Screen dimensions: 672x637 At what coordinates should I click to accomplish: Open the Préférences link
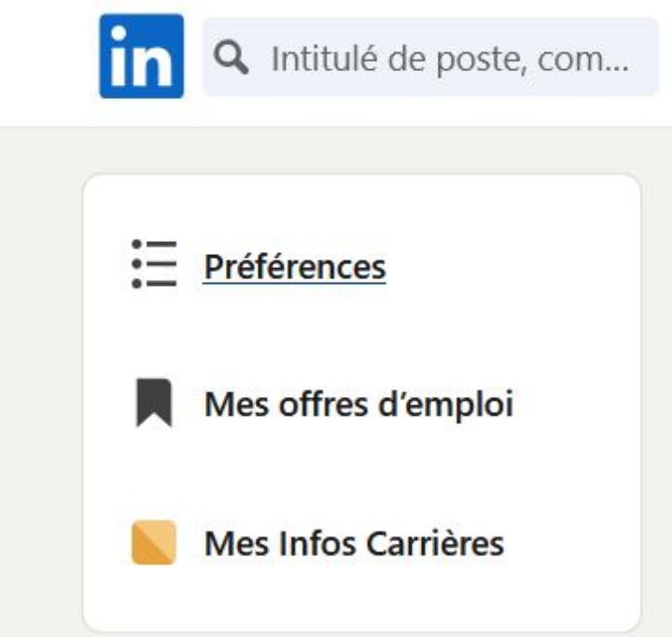(295, 266)
